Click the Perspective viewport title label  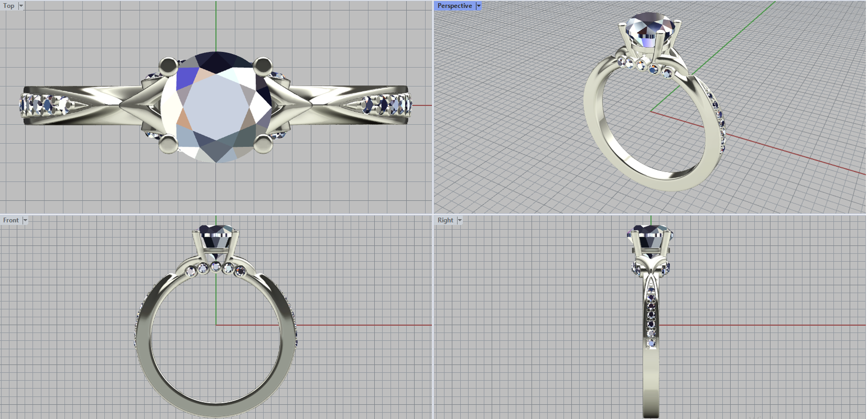[x=455, y=6]
